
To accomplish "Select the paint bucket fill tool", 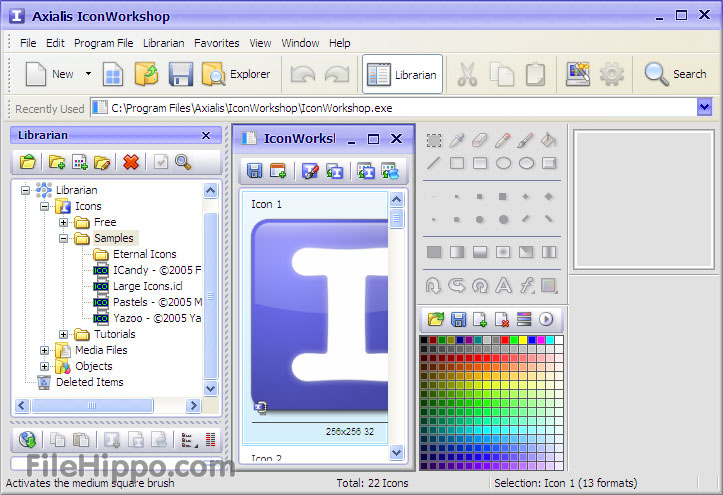I will pyautogui.click(x=548, y=140).
